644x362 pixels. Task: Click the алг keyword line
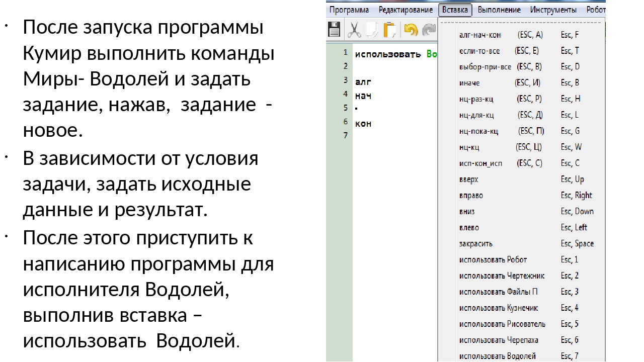363,81
